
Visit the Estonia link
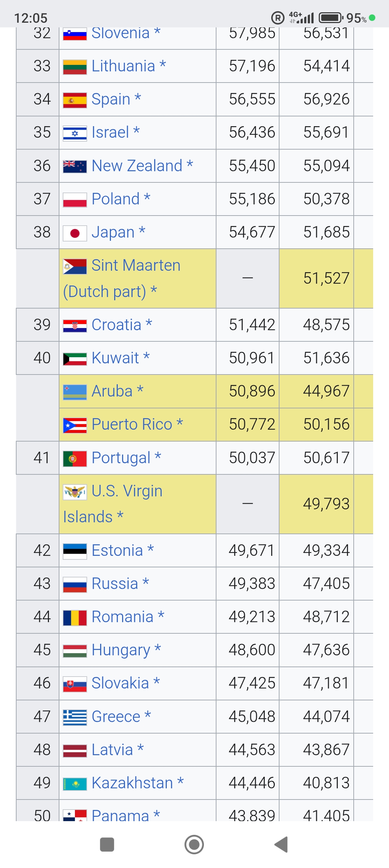point(117,550)
